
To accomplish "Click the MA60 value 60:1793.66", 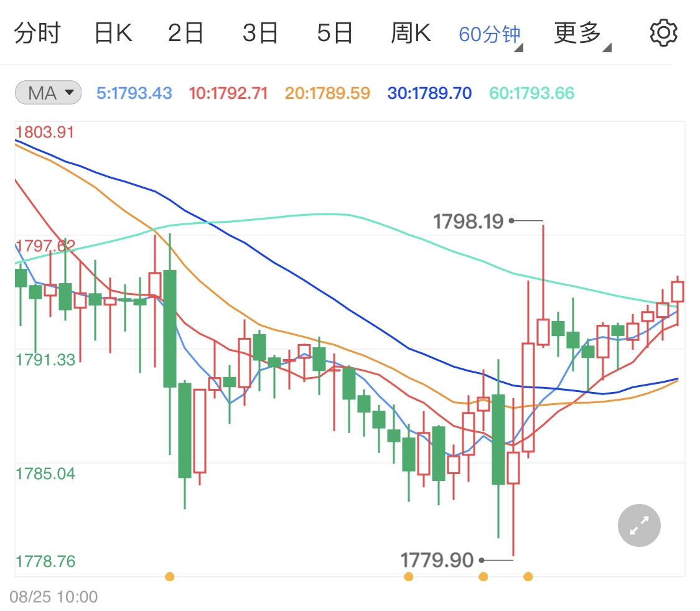I will click(x=532, y=93).
